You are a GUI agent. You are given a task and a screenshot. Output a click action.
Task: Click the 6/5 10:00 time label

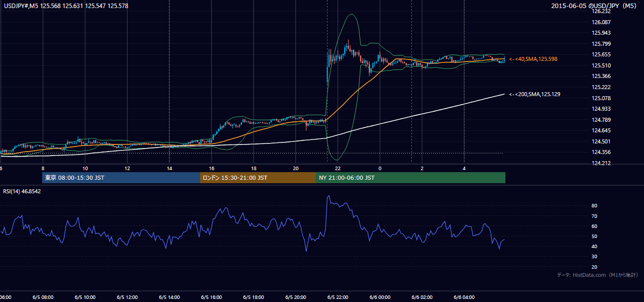(x=85, y=297)
